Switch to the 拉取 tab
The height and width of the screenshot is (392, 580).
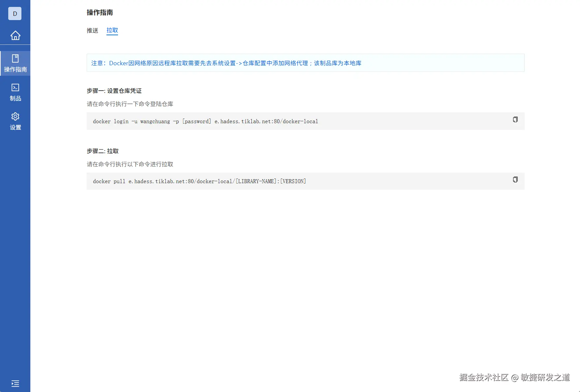click(112, 30)
